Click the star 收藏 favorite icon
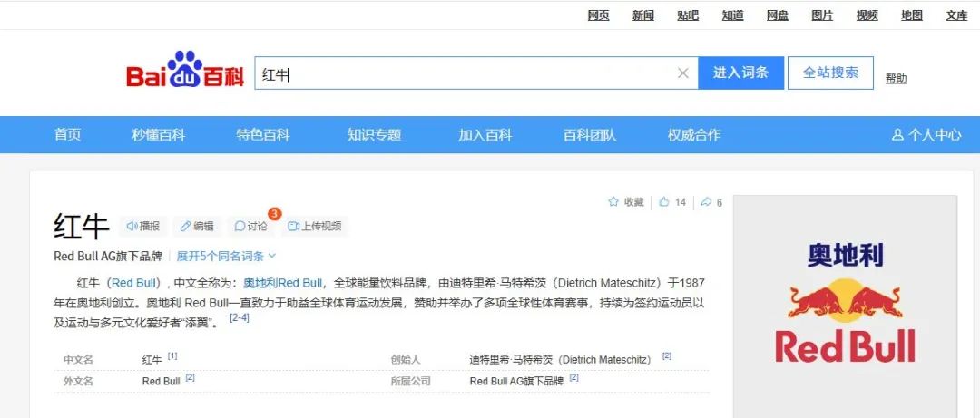Screen dimensions: 980x418 click(613, 202)
